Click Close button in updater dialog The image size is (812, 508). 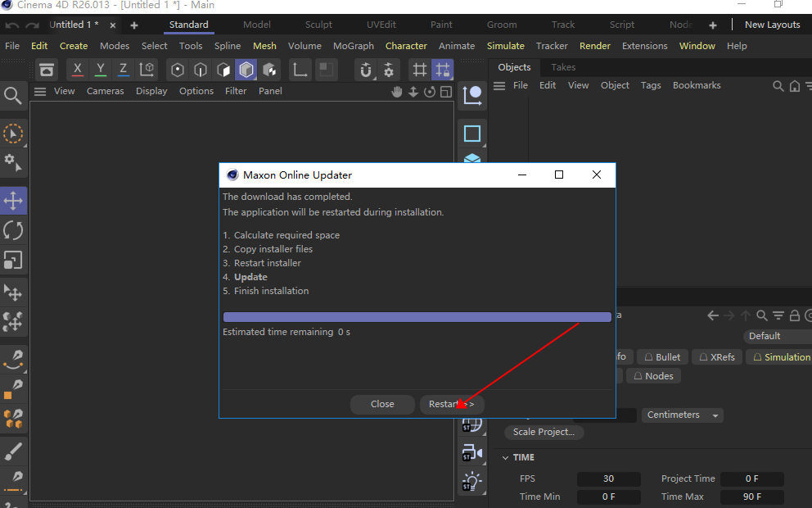coord(382,404)
